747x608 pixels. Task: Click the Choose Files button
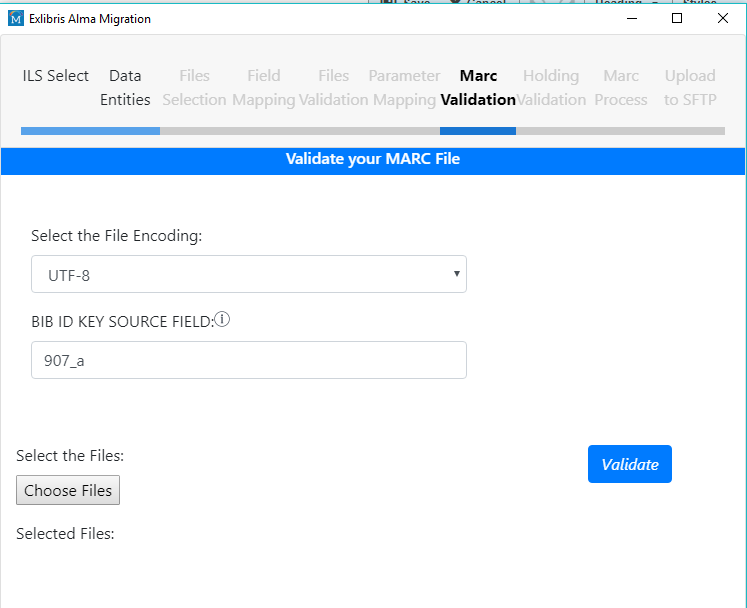point(68,490)
